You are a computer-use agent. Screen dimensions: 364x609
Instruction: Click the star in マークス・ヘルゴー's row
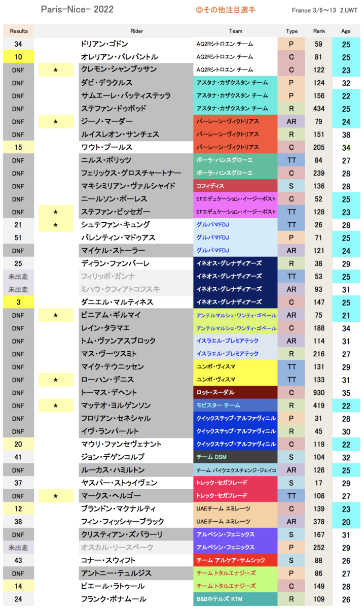point(55,496)
